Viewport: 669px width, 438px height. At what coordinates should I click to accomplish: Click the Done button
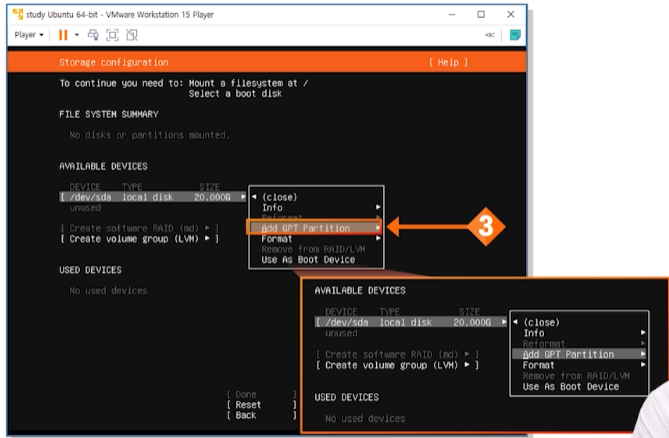[x=262, y=394]
